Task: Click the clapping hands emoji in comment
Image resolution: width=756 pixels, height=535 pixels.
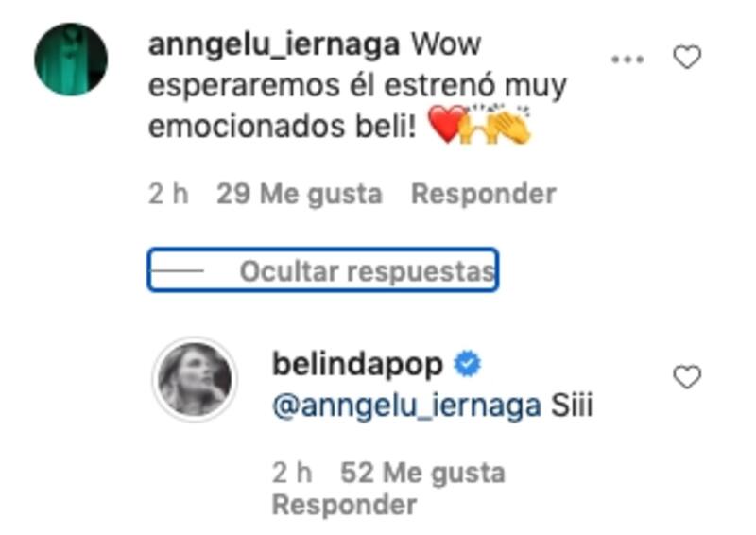Action: [496, 124]
